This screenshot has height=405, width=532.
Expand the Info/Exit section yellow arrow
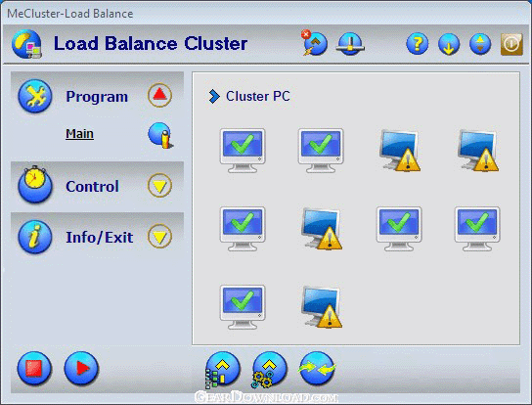point(159,237)
